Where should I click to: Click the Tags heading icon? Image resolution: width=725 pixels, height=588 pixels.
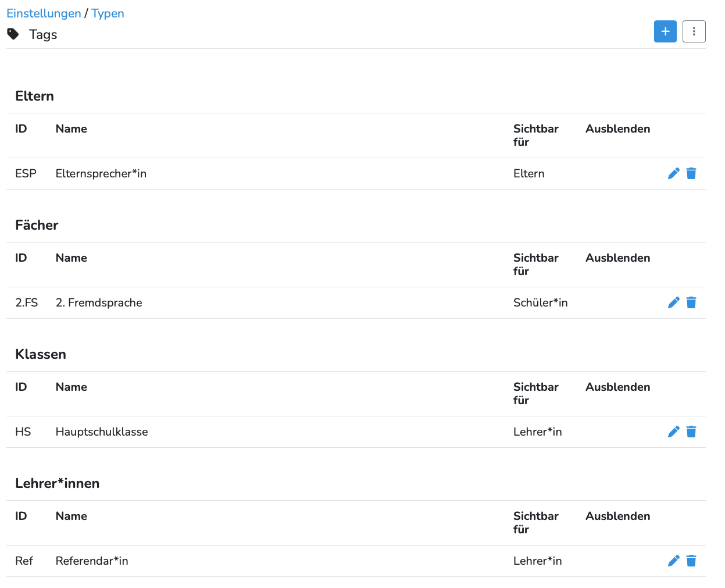pyautogui.click(x=13, y=34)
